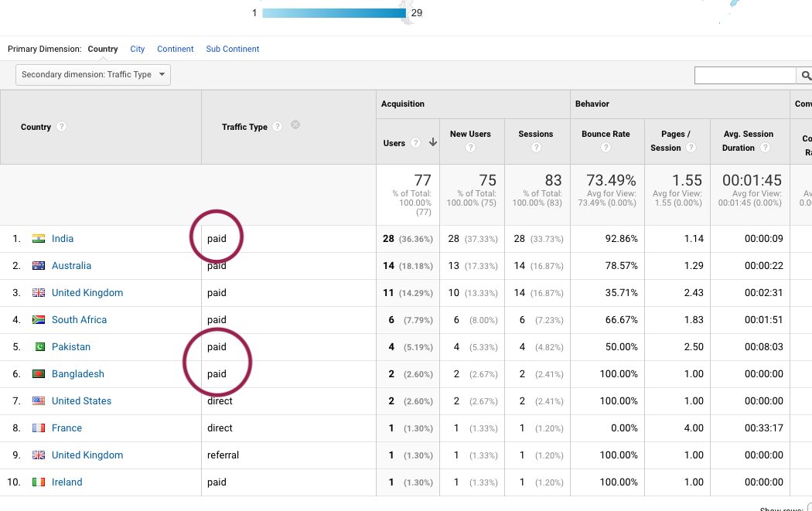This screenshot has height=511, width=812.
Task: Remove the Traffic Type secondary dimension
Action: tap(295, 124)
